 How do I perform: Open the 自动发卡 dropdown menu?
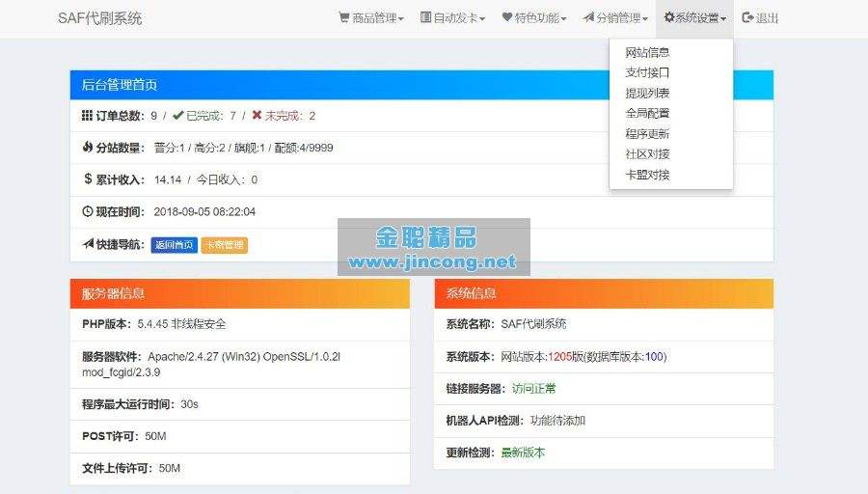pos(452,18)
